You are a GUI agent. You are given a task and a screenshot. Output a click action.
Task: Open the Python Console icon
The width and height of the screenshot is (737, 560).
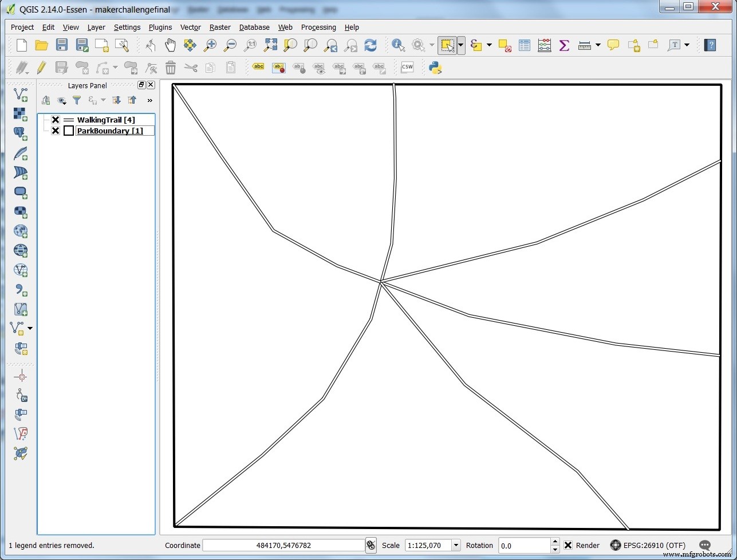[x=435, y=68]
